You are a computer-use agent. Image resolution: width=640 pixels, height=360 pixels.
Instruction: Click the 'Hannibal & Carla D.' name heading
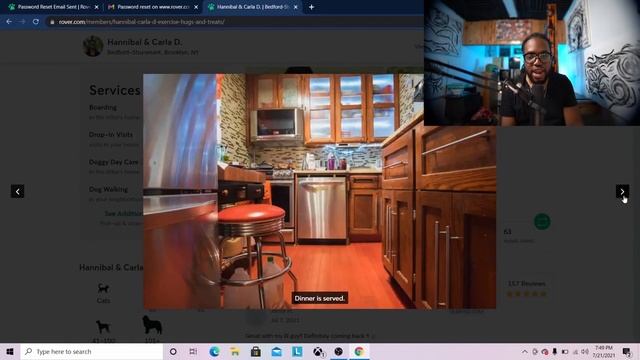tap(145, 42)
